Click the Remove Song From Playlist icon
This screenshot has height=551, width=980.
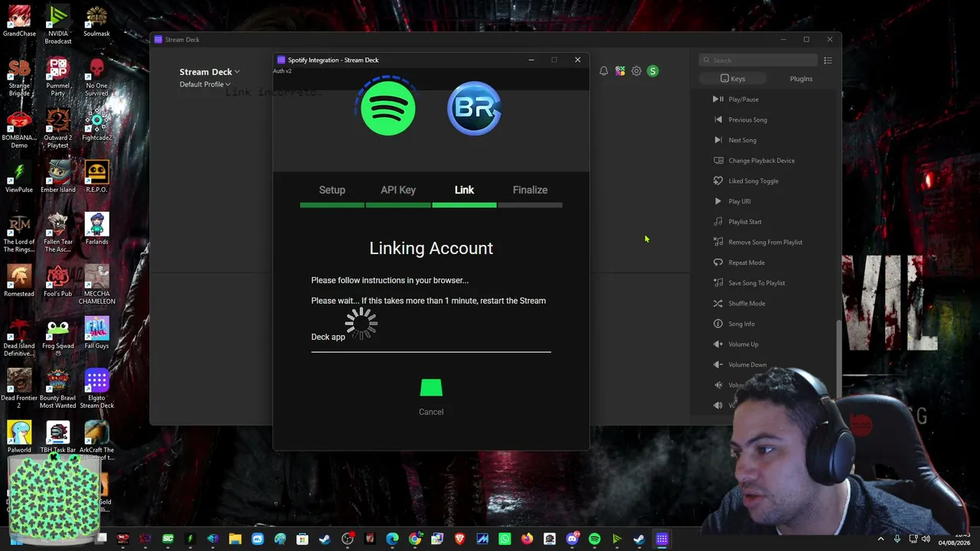point(717,242)
